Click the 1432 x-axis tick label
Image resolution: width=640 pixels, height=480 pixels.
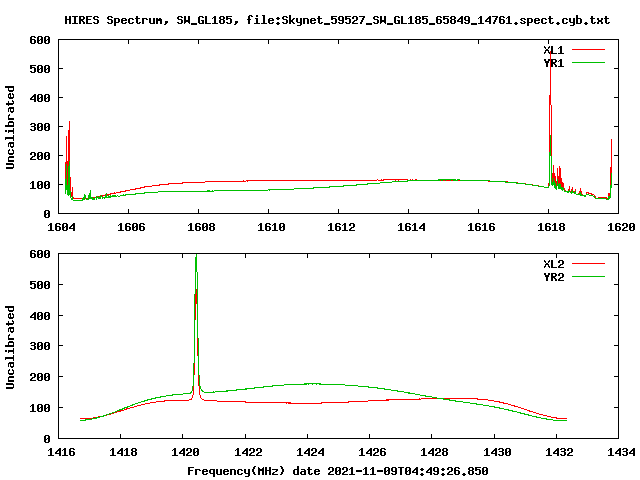pos(559,452)
